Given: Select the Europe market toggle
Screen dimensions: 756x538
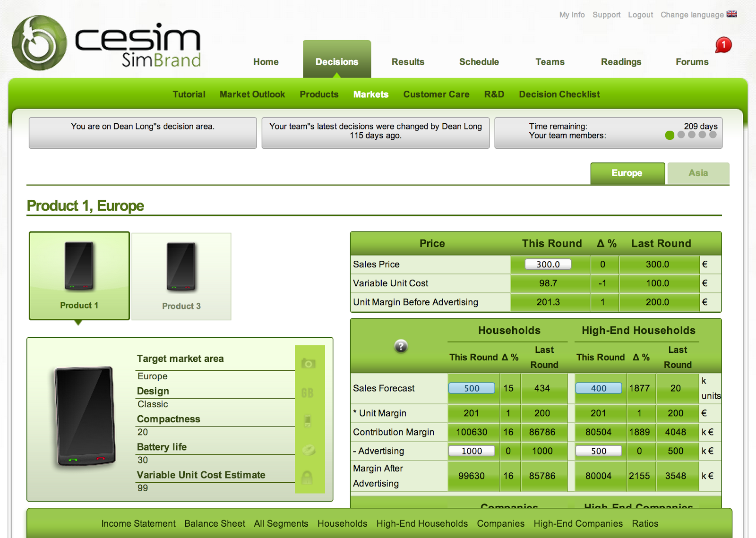Looking at the screenshot, I should [x=627, y=173].
